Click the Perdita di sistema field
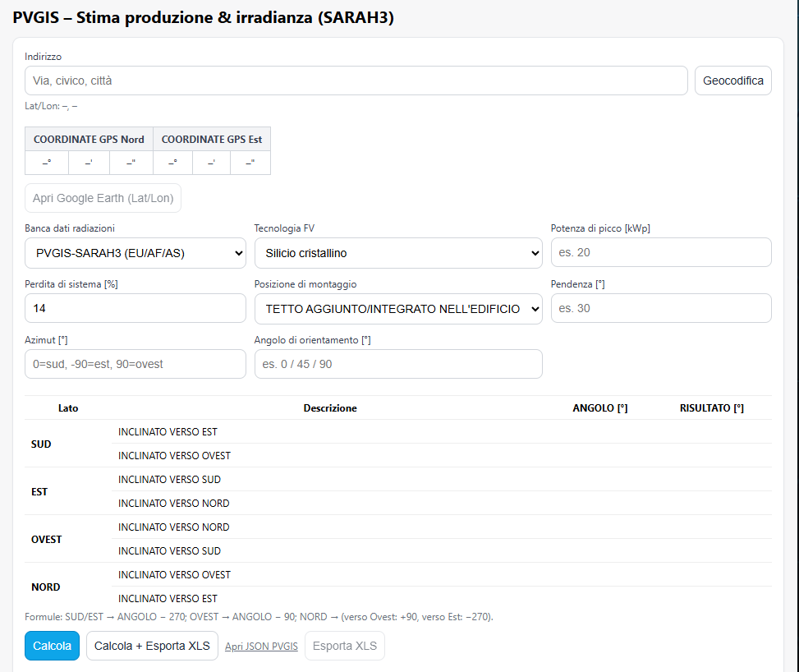The width and height of the screenshot is (799, 672). (x=135, y=308)
